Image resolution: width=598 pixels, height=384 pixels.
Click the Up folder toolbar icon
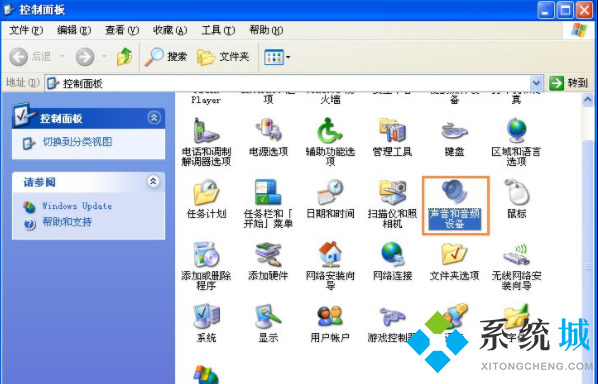coord(124,57)
